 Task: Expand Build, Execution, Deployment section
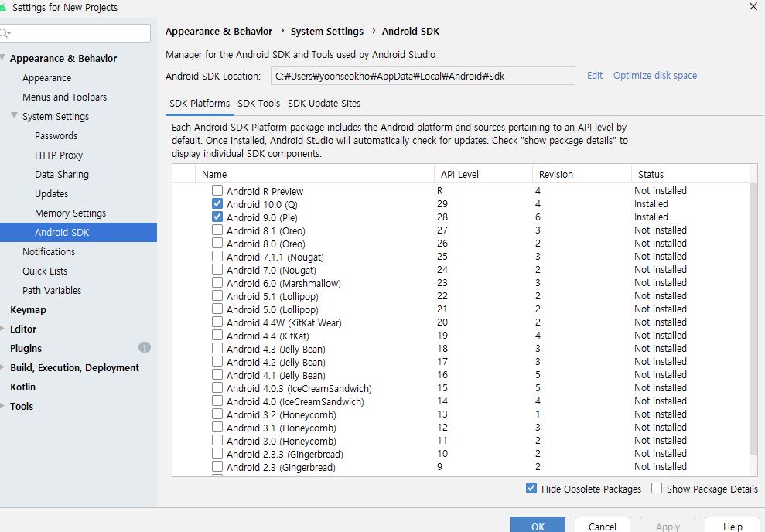pos(2,367)
